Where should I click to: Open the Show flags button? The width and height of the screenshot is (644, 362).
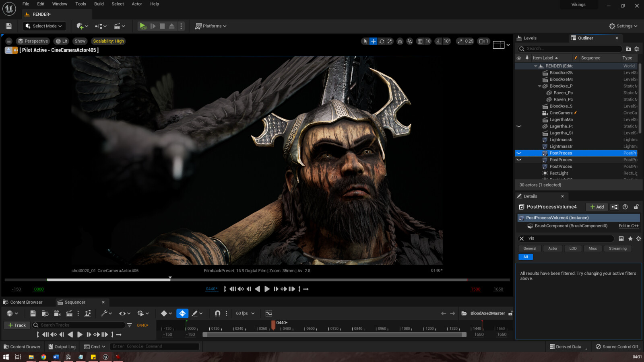point(80,41)
